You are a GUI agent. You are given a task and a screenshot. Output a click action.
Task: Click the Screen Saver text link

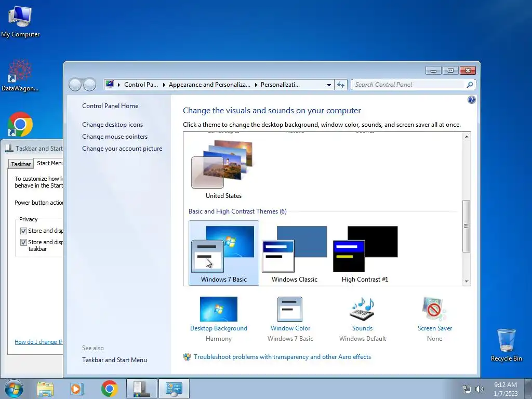(435, 328)
